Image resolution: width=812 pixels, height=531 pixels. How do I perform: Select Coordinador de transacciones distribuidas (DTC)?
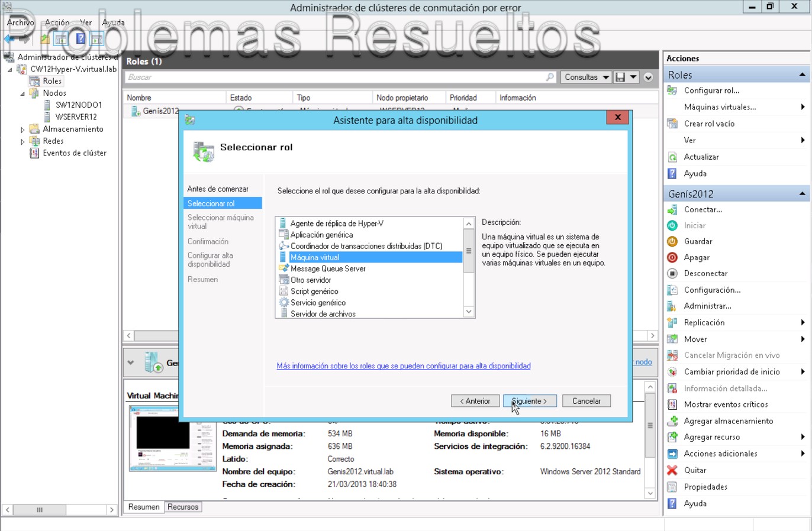(366, 246)
